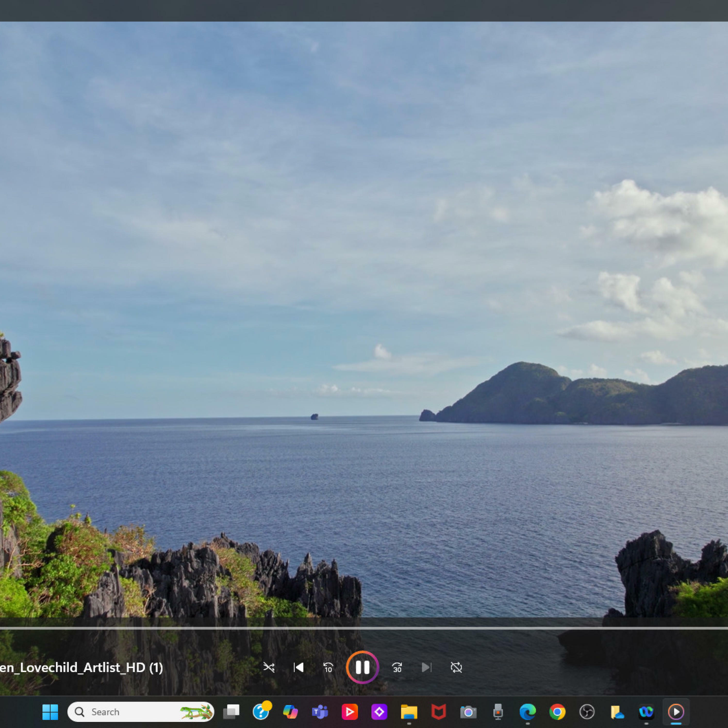
Task: Skip back 10 seconds
Action: point(328,668)
